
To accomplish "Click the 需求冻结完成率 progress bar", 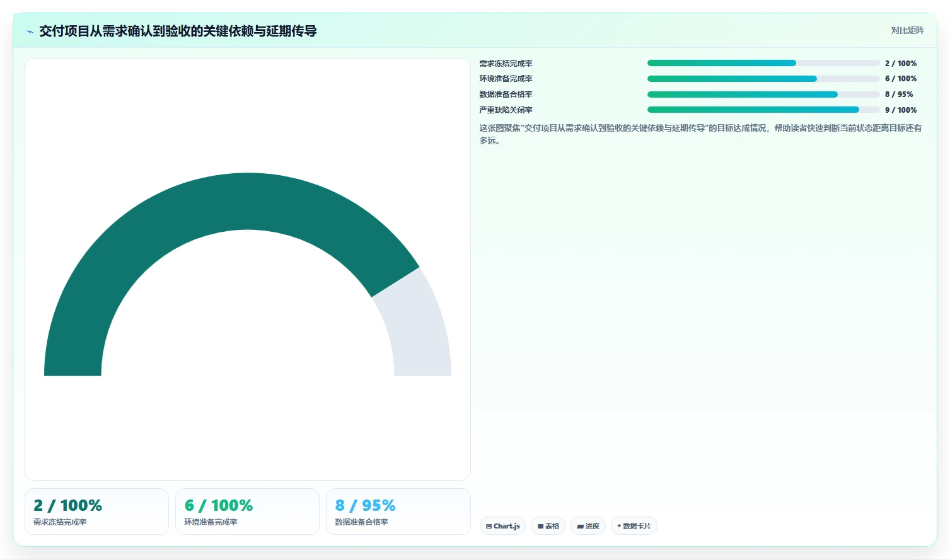I will [x=763, y=63].
